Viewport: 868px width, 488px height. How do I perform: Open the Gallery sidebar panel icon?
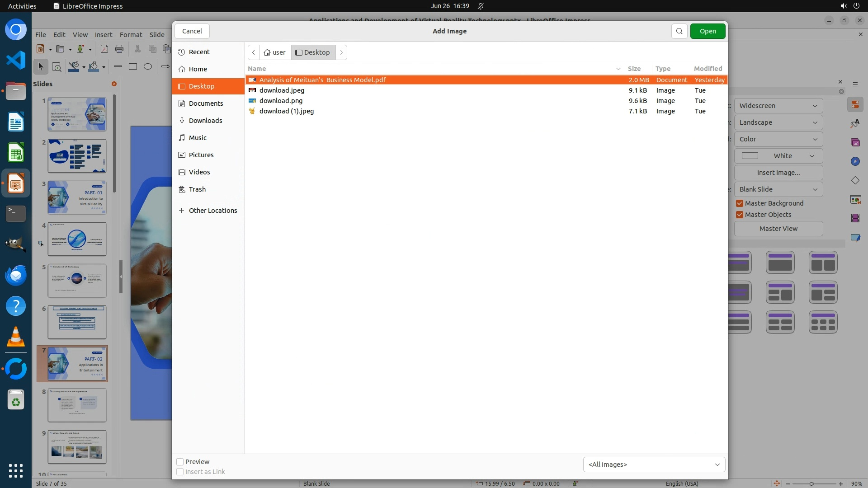[x=855, y=142]
